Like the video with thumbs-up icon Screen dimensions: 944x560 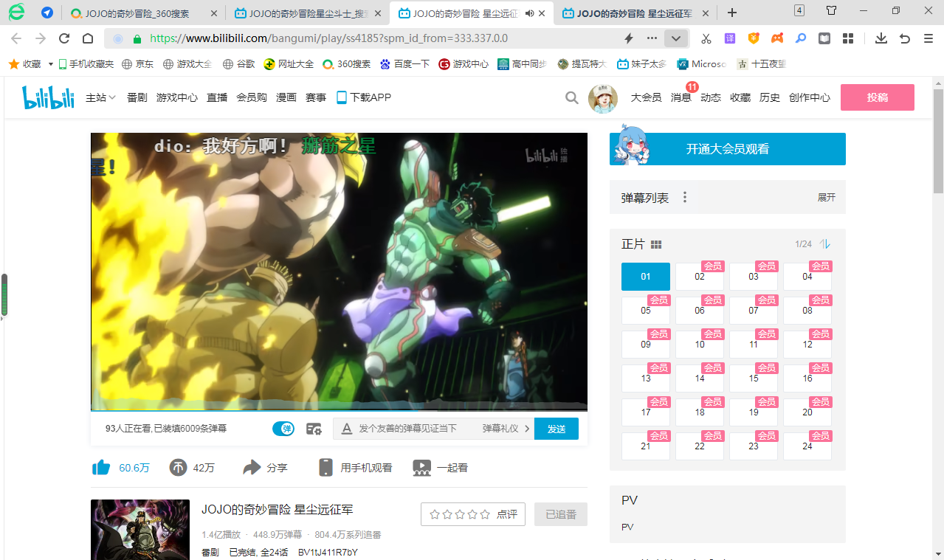(101, 467)
